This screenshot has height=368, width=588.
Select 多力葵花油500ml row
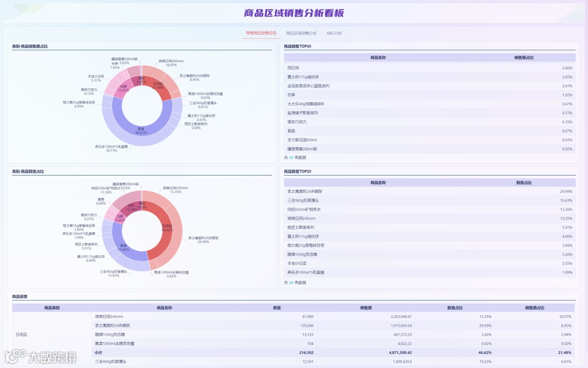[430, 140]
